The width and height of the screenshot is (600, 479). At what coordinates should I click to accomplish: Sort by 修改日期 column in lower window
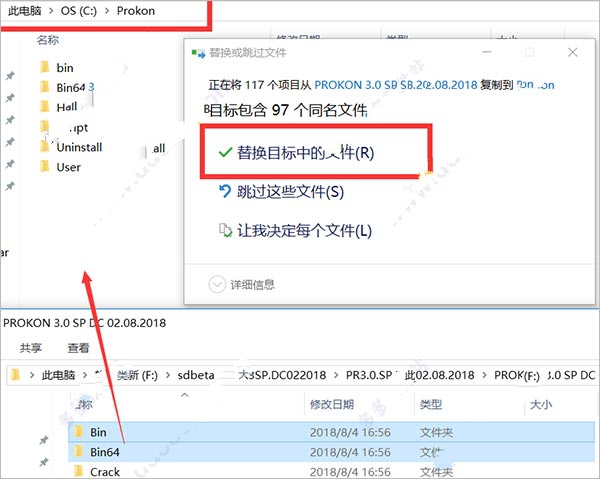click(332, 404)
